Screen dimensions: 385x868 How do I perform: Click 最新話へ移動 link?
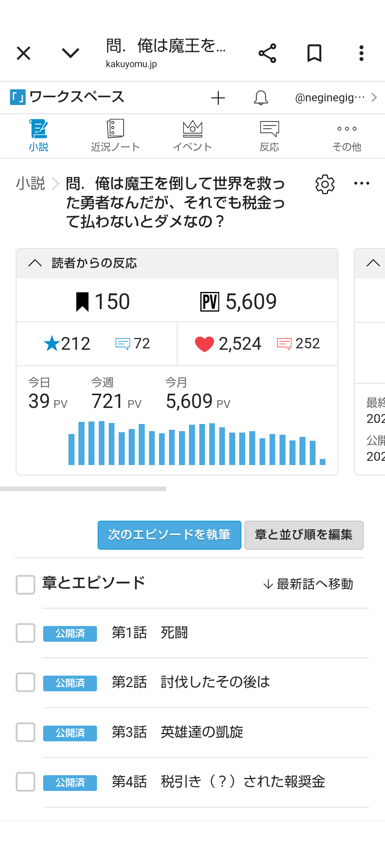[x=308, y=584]
